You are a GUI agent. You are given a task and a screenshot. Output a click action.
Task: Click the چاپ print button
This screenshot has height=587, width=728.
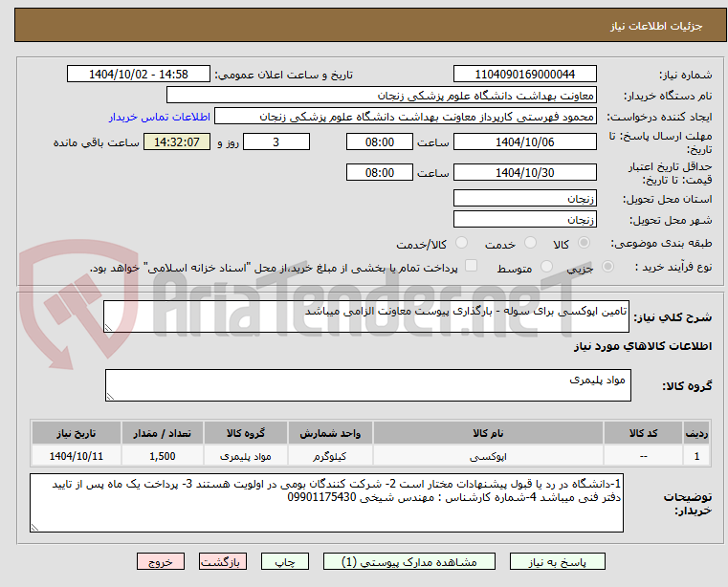pos(285,561)
